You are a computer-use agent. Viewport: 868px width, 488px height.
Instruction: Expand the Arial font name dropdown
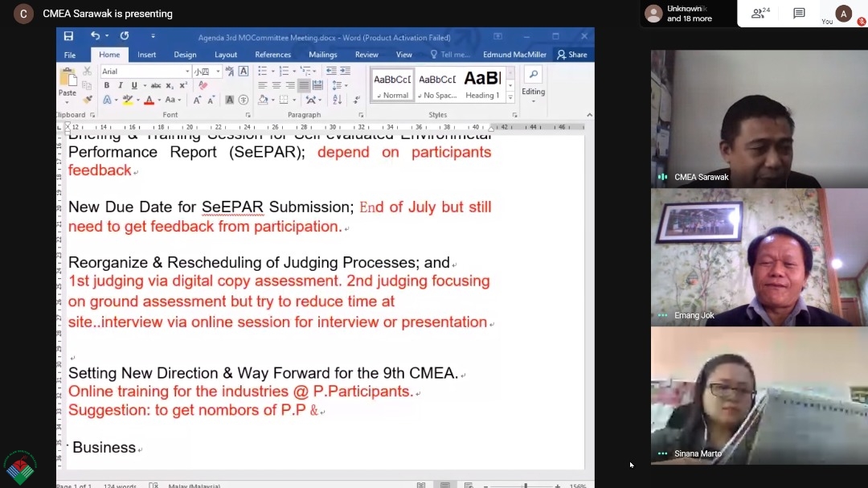click(187, 72)
